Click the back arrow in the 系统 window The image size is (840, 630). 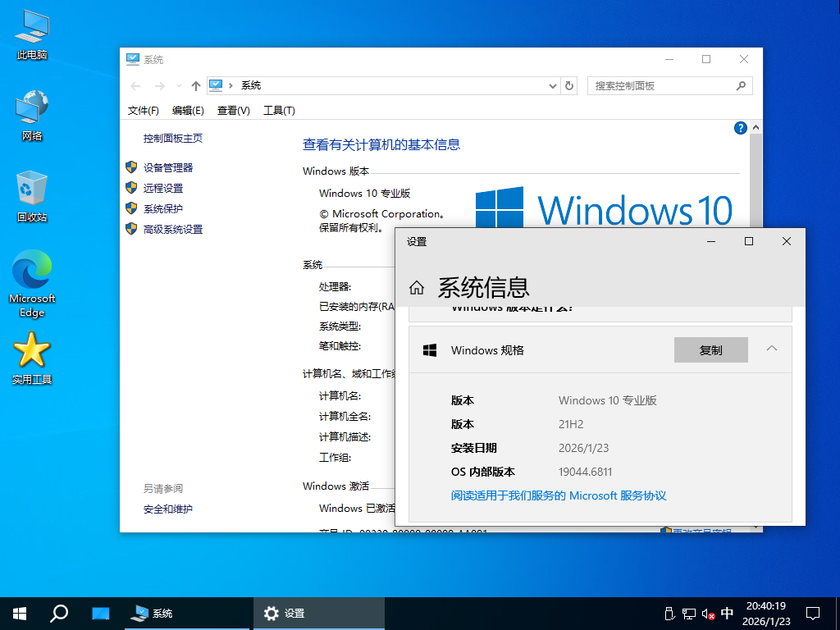(x=135, y=85)
